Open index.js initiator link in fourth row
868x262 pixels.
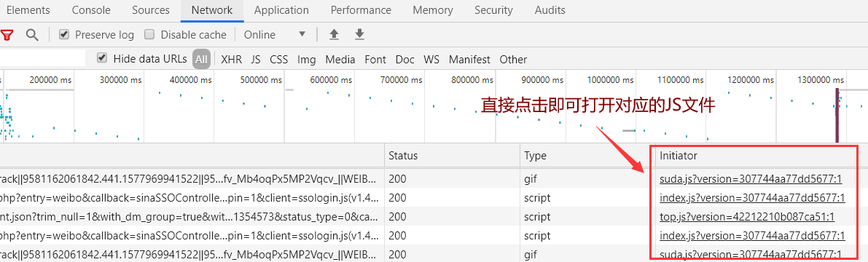point(752,236)
